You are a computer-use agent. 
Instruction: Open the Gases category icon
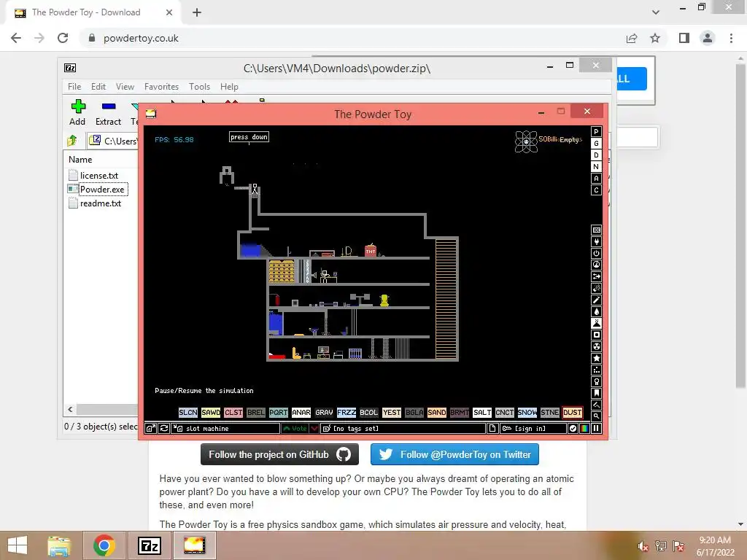tap(596, 300)
